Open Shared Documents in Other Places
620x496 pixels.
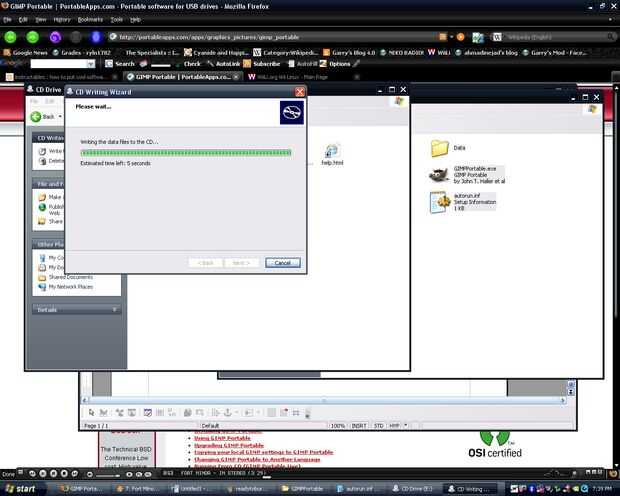pyautogui.click(x=66, y=277)
